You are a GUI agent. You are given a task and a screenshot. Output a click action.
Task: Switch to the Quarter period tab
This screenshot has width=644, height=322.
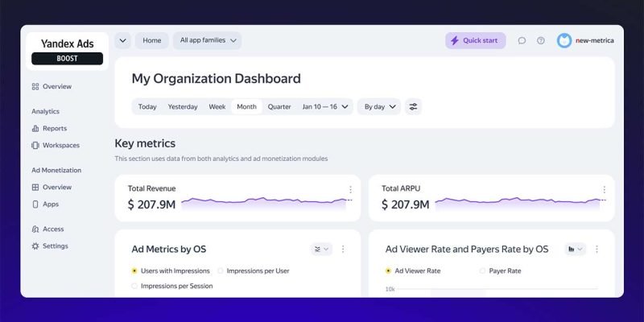279,106
